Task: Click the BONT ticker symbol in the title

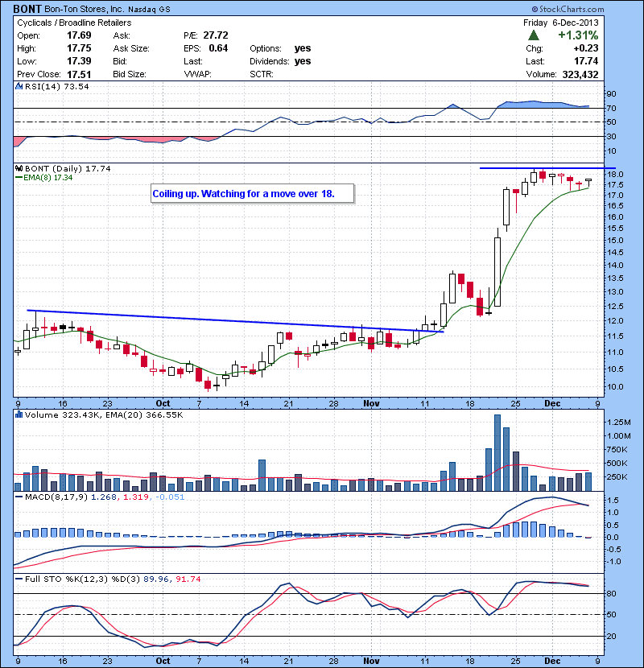Action: 27,9
